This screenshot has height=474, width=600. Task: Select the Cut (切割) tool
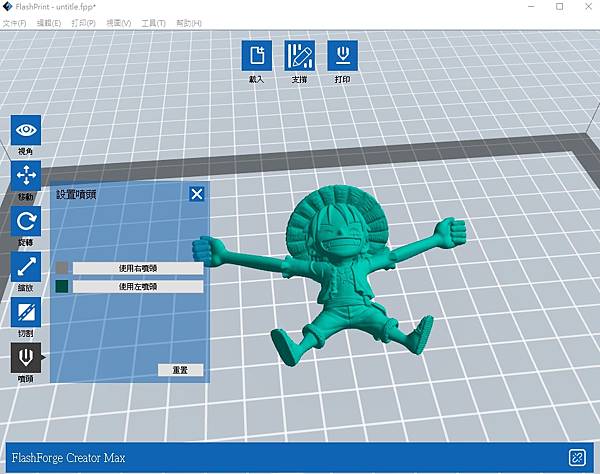click(x=26, y=311)
